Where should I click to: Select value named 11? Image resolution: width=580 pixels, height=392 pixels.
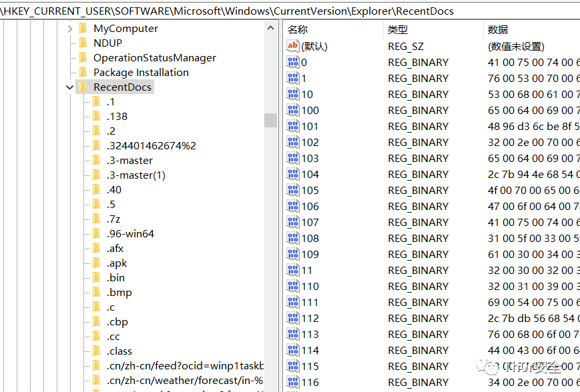coord(306,271)
